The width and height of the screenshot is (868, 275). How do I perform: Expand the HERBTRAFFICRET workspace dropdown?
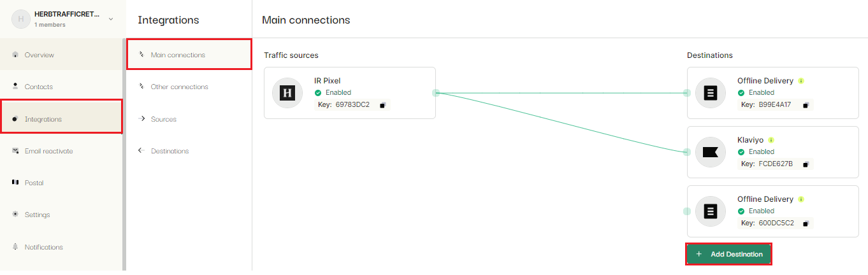tap(111, 19)
